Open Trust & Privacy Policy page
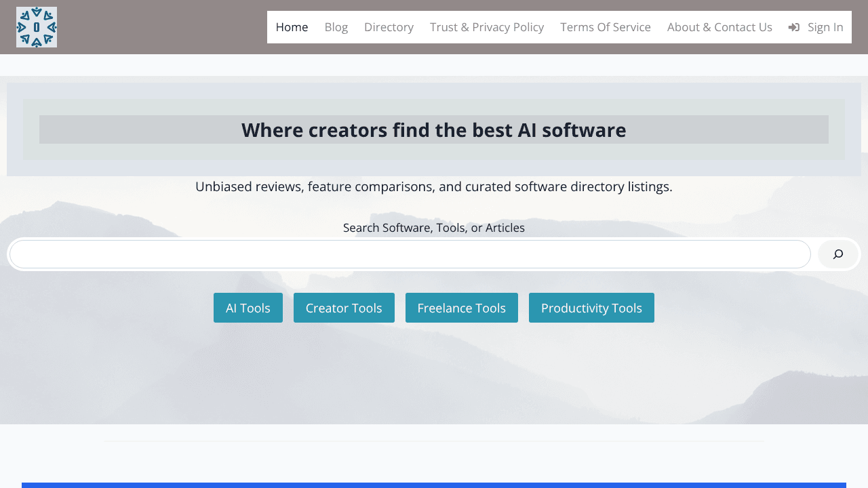This screenshot has width=868, height=488. (487, 27)
